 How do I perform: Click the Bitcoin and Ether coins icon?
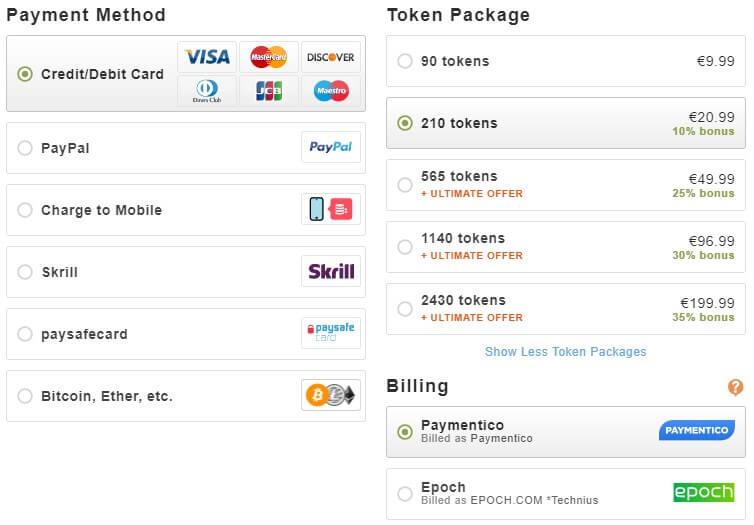pyautogui.click(x=331, y=395)
